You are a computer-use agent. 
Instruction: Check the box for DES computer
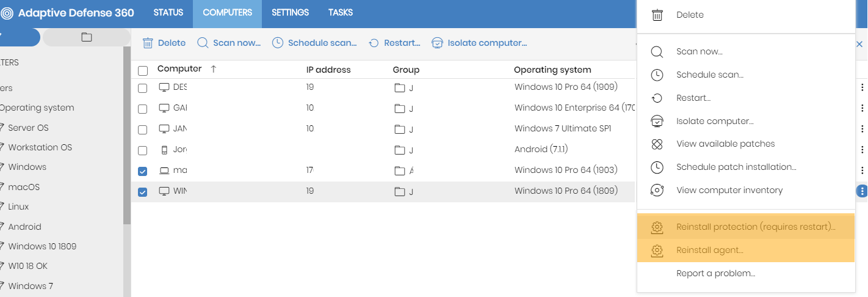[142, 88]
